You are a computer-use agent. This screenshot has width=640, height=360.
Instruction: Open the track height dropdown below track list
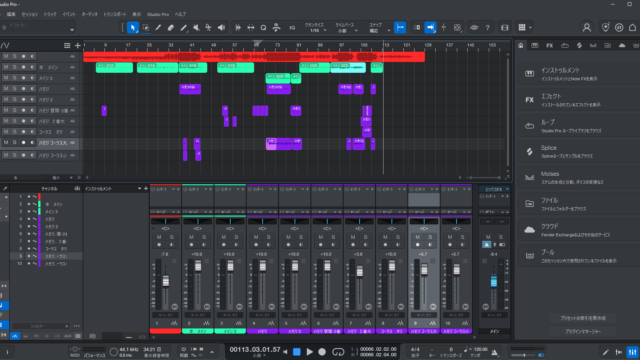pos(71,178)
